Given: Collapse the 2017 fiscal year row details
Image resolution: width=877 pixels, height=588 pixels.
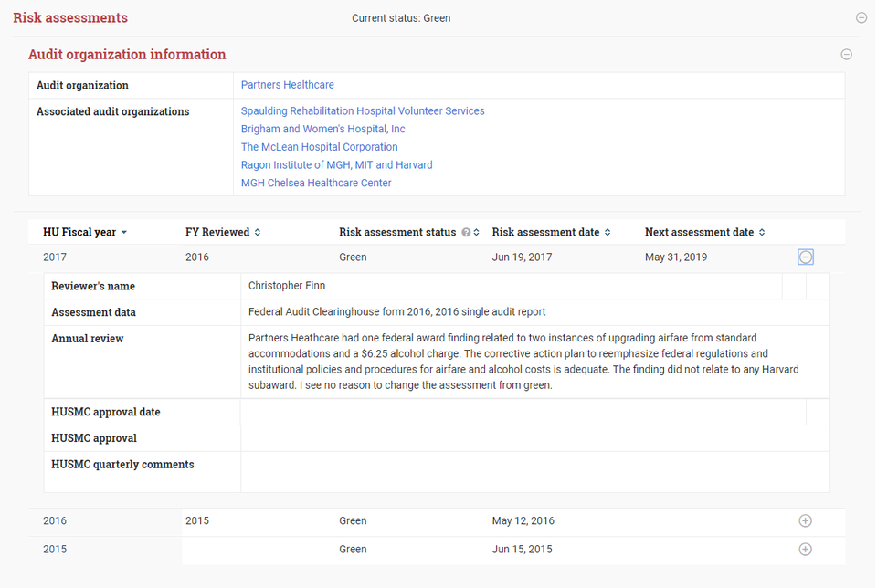Looking at the screenshot, I should tap(806, 257).
